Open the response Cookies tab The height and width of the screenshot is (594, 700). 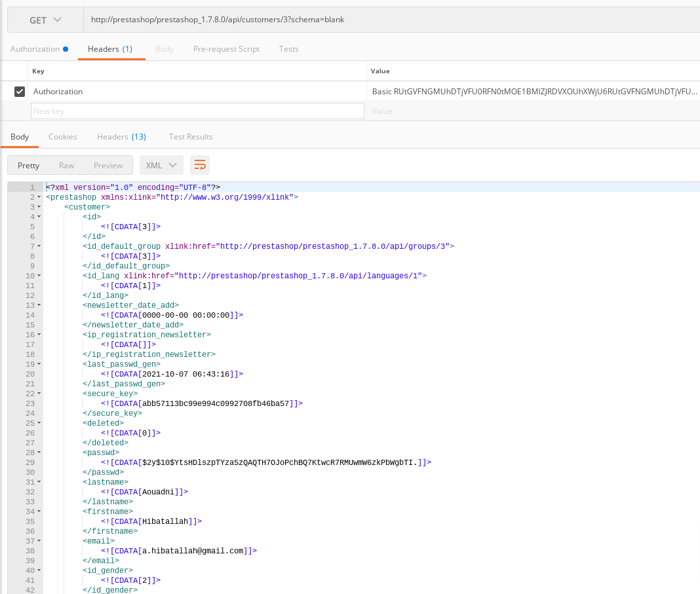click(62, 136)
